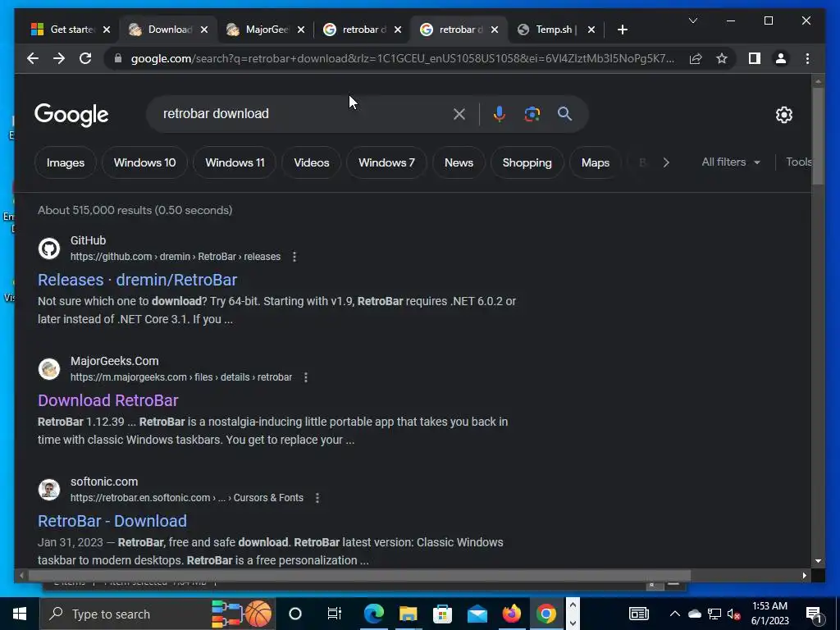The image size is (840, 630).
Task: Open more options for softonic result
Action: [317, 498]
